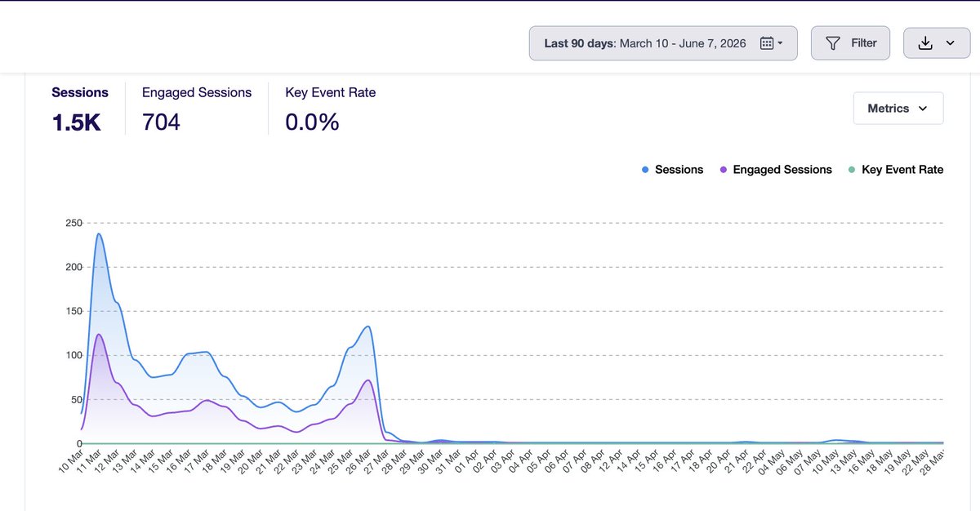Image resolution: width=980 pixels, height=511 pixels.
Task: Select the Sessions metric card
Action: (x=80, y=108)
